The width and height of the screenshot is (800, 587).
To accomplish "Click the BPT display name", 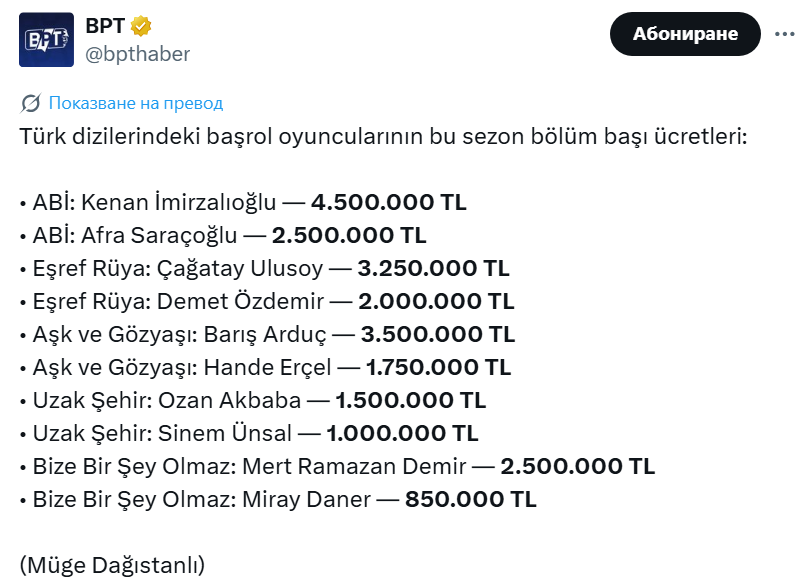I will [x=106, y=26].
